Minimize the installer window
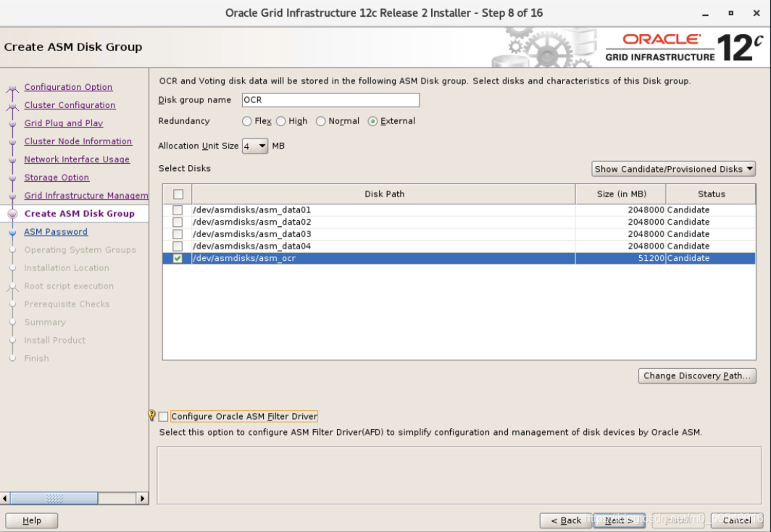Image resolution: width=771 pixels, height=532 pixels. point(705,14)
